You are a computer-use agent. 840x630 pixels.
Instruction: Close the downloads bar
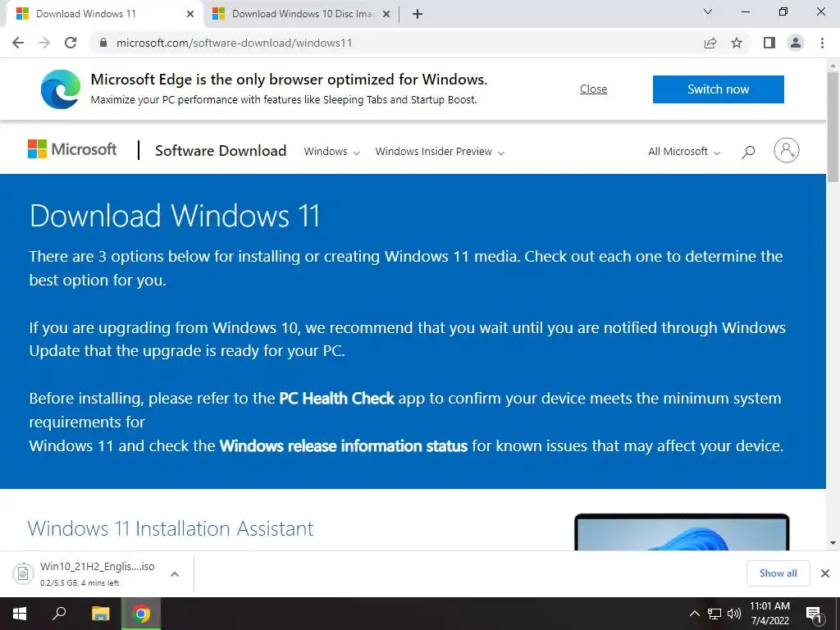pyautogui.click(x=825, y=573)
